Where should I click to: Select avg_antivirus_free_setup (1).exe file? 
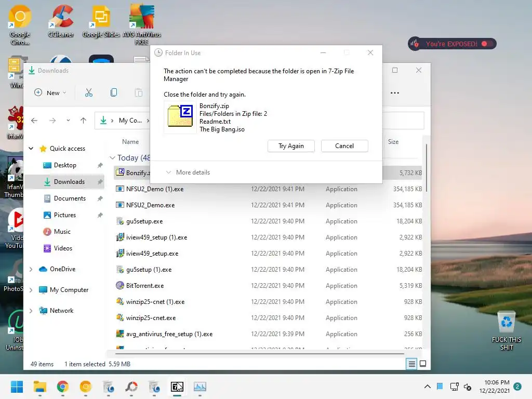268,334
